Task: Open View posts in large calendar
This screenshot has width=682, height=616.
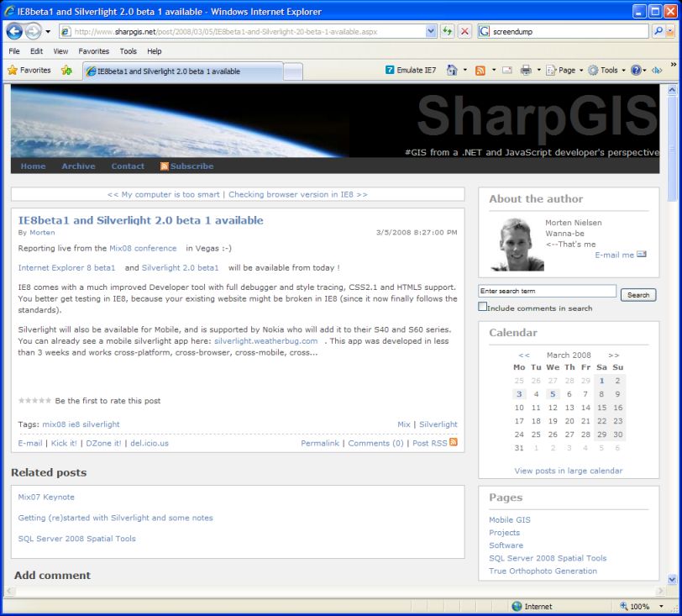Action: [569, 471]
